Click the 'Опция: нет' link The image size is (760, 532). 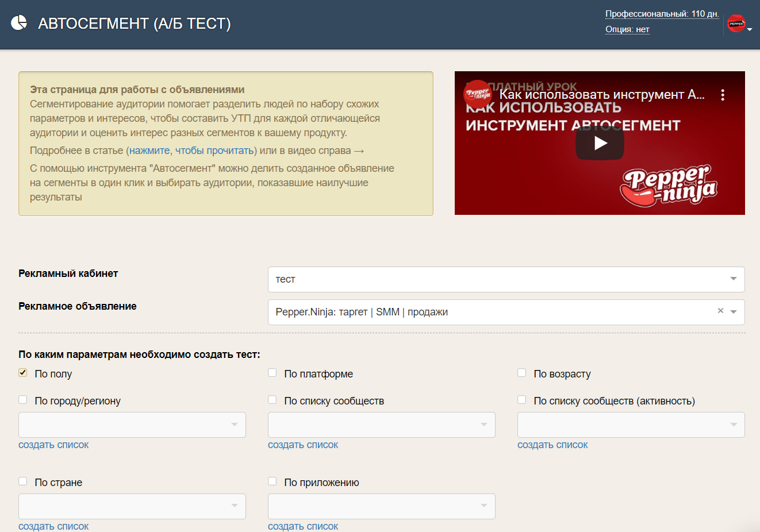[x=627, y=29]
